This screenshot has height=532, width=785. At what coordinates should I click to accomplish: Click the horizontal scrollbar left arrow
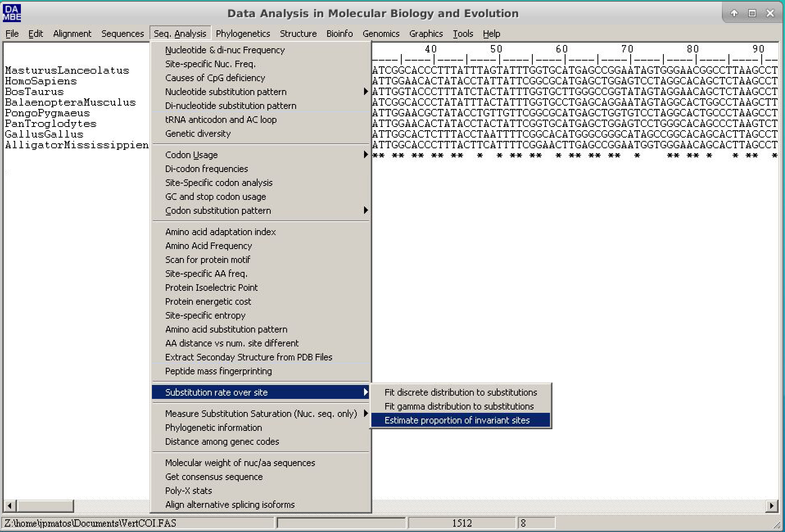(x=10, y=506)
